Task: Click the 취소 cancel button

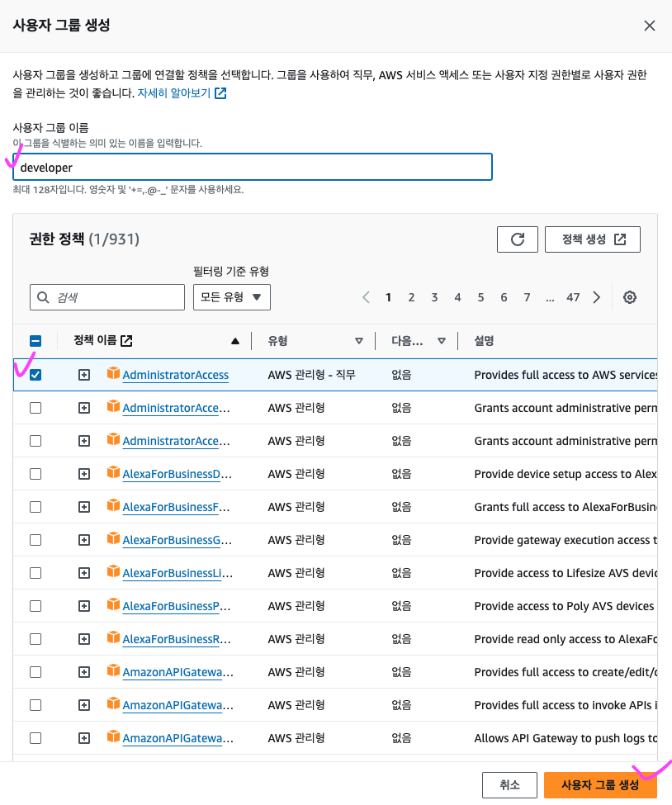Action: 509,785
